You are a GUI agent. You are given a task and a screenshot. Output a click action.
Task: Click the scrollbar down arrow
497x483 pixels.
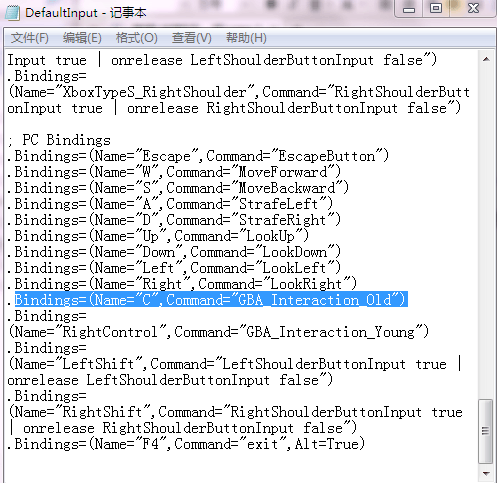click(x=486, y=474)
